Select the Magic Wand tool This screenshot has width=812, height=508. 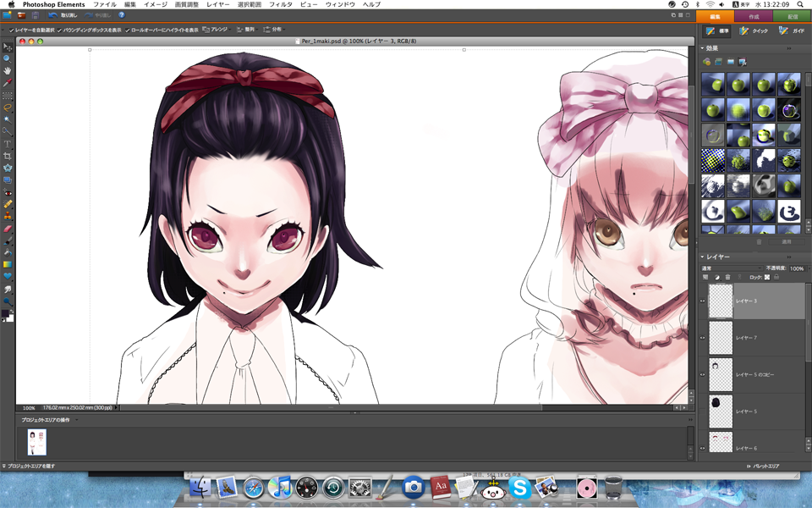point(8,119)
